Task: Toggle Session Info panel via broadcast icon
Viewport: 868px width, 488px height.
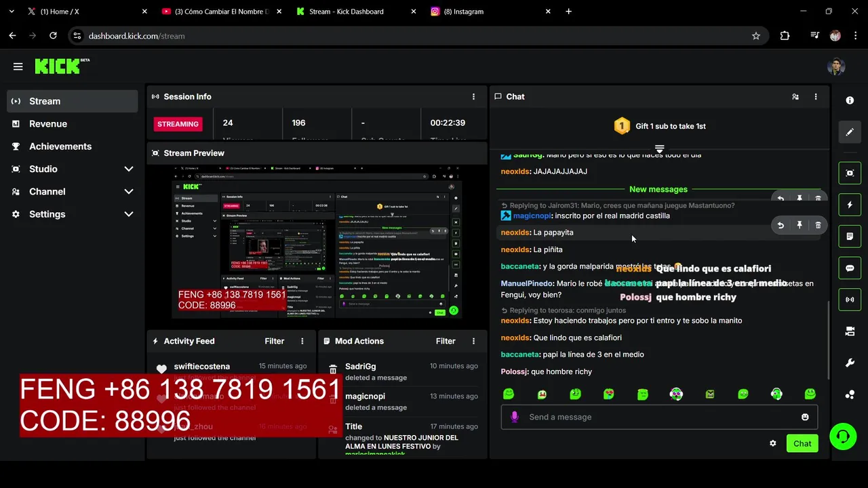Action: click(850, 300)
